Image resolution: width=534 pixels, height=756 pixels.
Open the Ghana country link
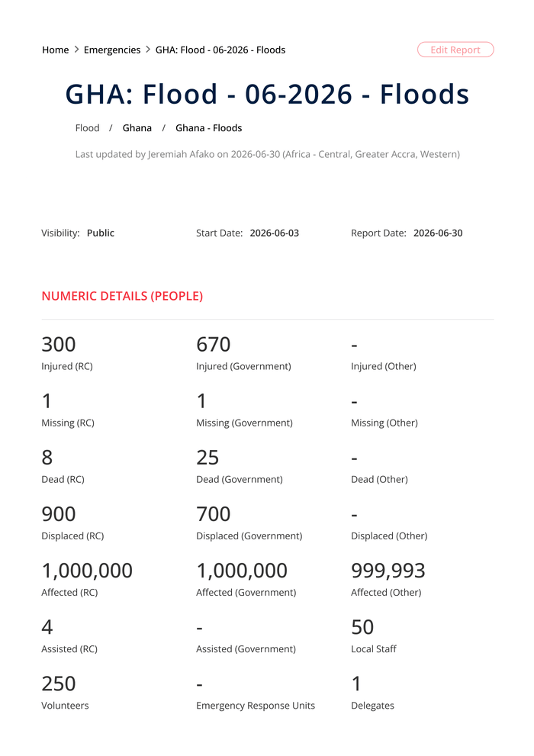coord(137,128)
